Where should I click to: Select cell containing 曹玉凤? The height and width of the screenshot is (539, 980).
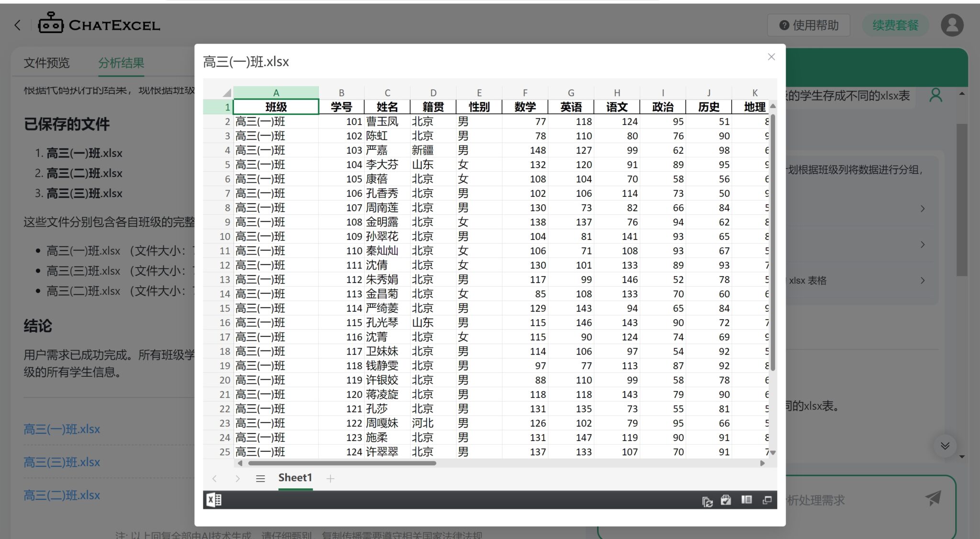tap(387, 121)
